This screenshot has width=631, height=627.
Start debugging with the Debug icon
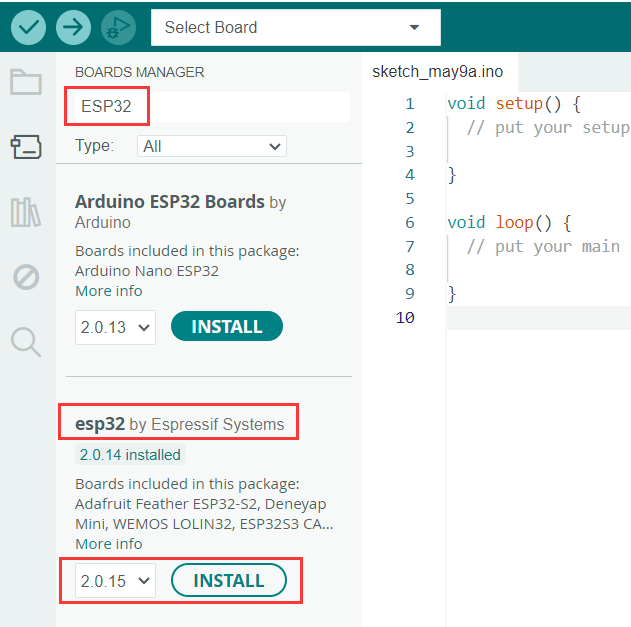pyautogui.click(x=118, y=27)
